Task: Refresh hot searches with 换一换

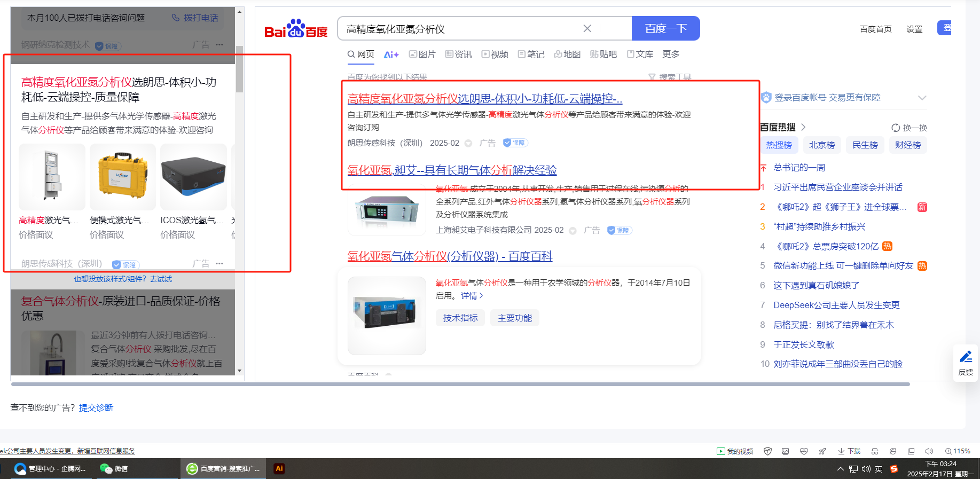Action: 909,128
